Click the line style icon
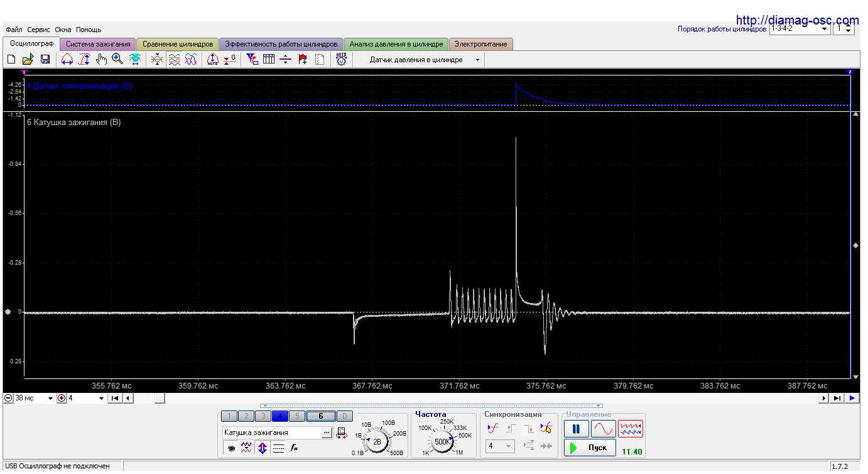 278,448
